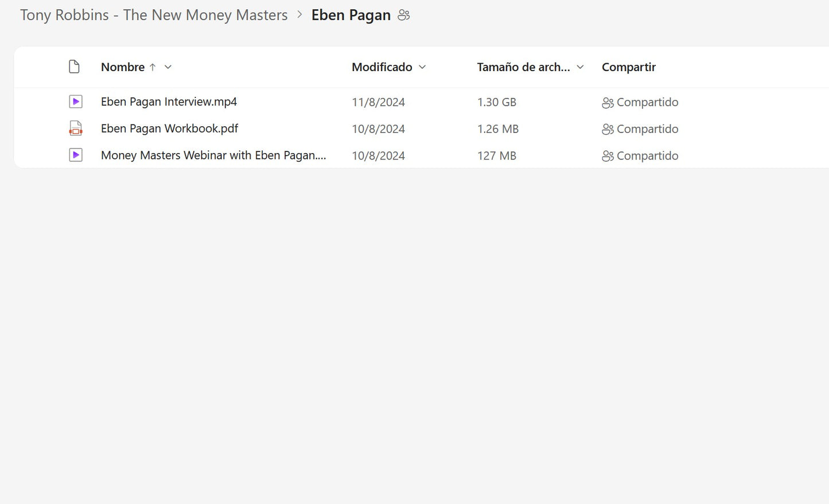Open Money Masters Webinar with Eben Pagan video
The image size is (829, 504).
pos(213,155)
